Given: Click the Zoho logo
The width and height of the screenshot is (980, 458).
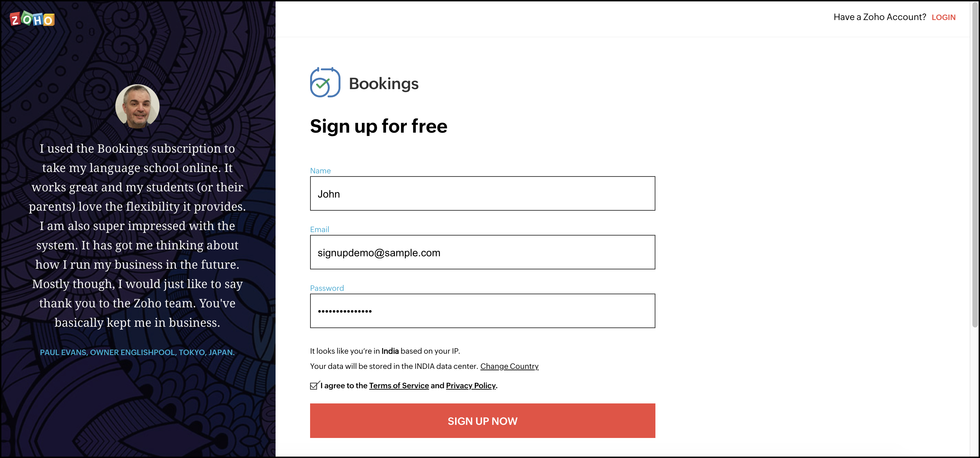Looking at the screenshot, I should (x=32, y=19).
